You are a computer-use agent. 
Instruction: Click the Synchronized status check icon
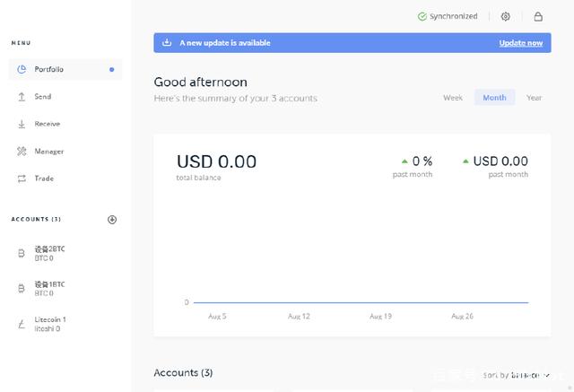pyautogui.click(x=422, y=16)
